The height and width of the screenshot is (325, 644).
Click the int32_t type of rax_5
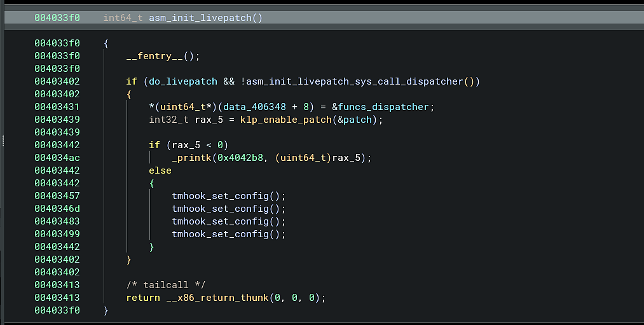(169, 120)
